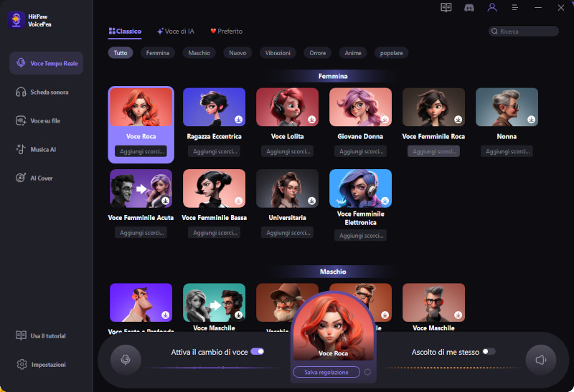
Task: Download the Nonna voice via its arrow icon
Action: pos(530,120)
